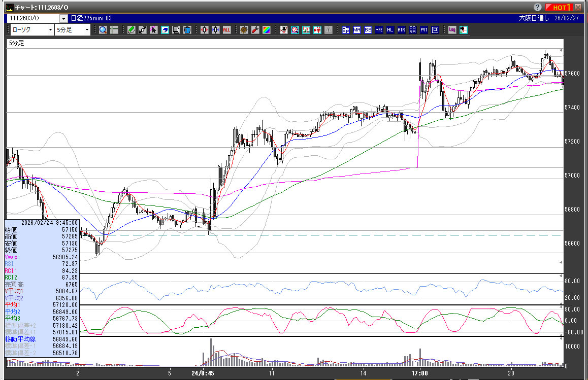Click the eraser tool icon
The width and height of the screenshot is (588, 380).
point(165,30)
